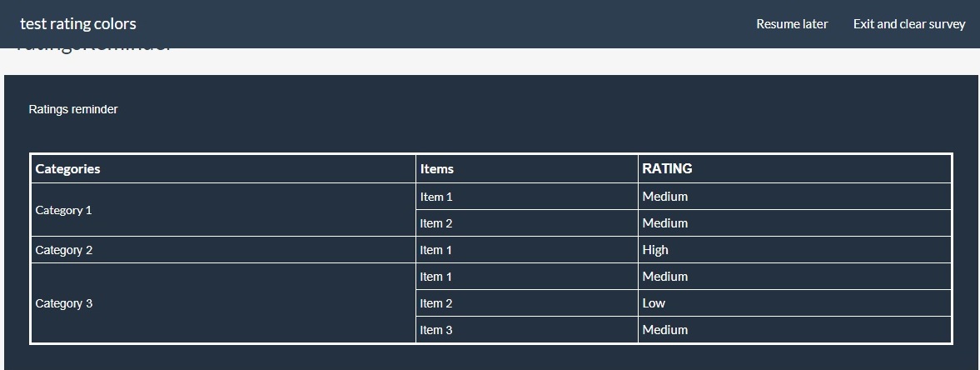Screen dimensions: 980x370
Task: Click the 'Ratings reminder' question text
Action: pos(73,109)
